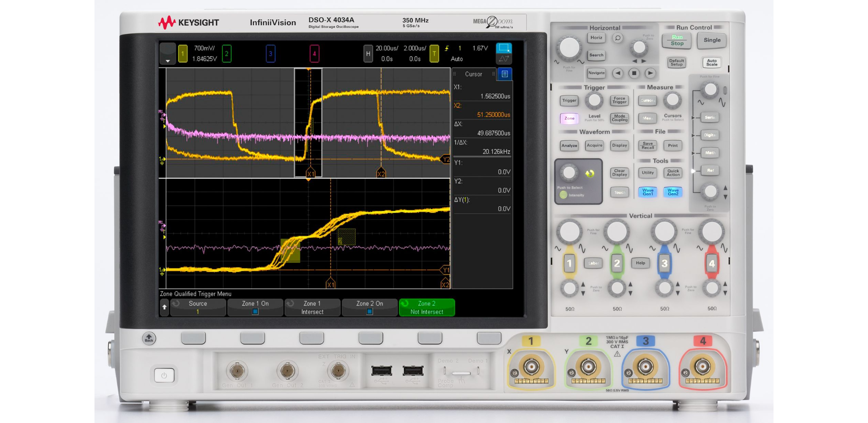
Task: Change Zone 2 Not Intersect setting
Action: tap(427, 308)
